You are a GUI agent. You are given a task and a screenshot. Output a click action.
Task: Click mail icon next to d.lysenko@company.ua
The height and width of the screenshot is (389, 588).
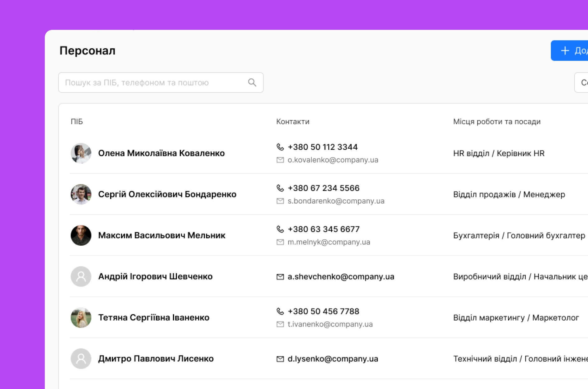pyautogui.click(x=280, y=359)
